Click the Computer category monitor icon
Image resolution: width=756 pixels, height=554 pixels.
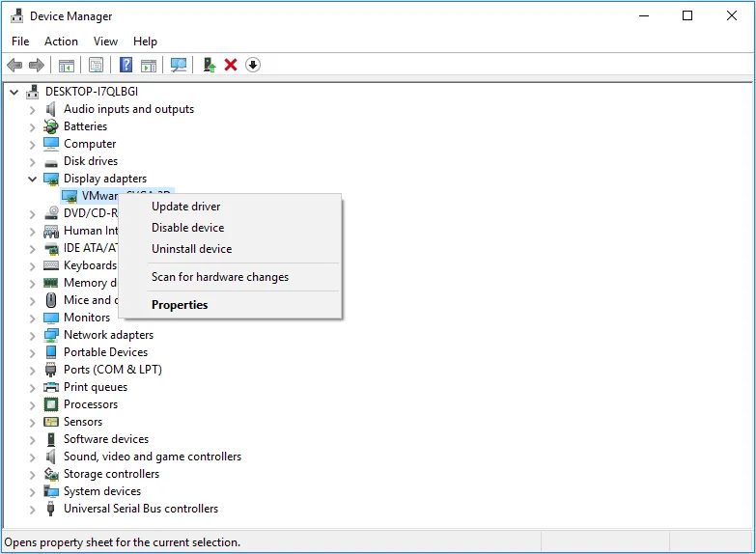(x=50, y=144)
